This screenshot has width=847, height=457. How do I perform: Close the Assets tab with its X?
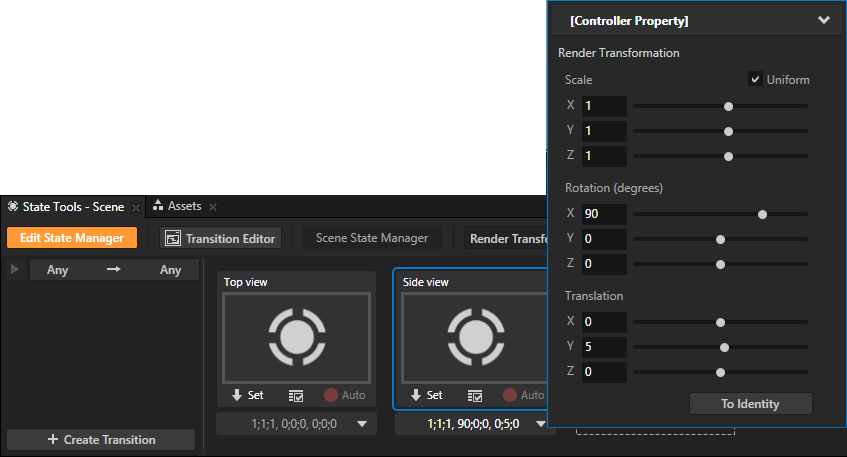(x=213, y=207)
